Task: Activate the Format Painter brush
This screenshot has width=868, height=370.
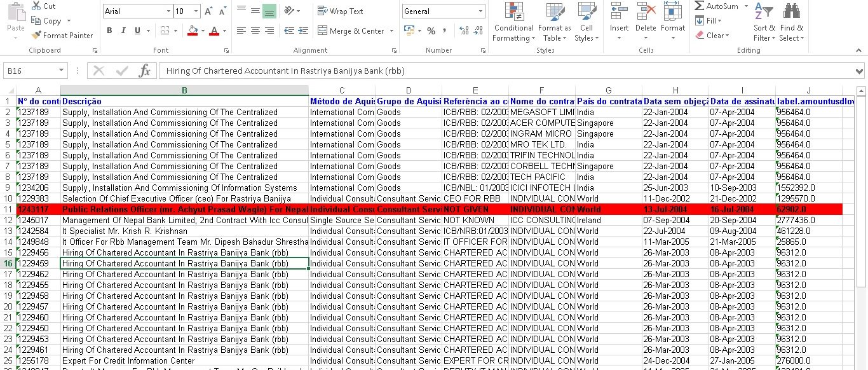Action: [36, 36]
